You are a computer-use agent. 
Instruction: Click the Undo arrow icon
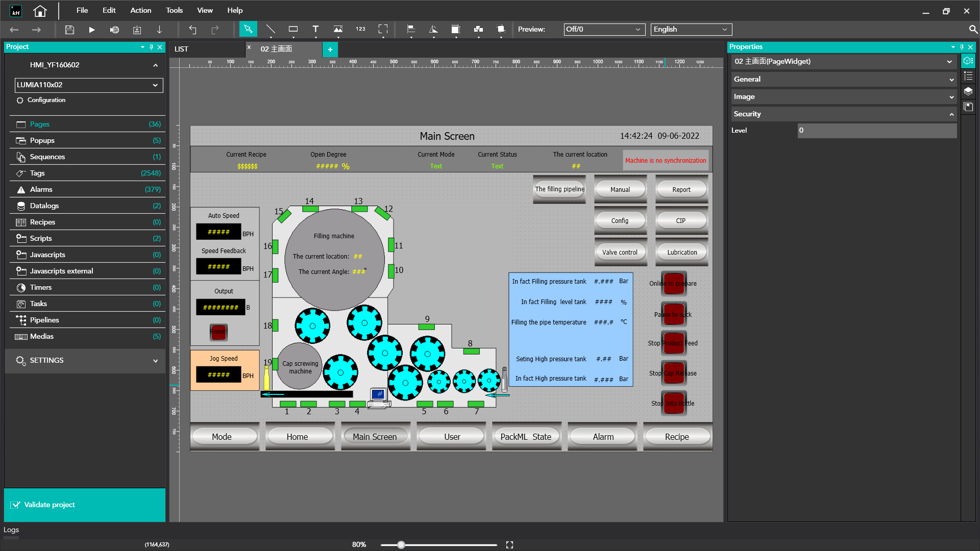(192, 30)
